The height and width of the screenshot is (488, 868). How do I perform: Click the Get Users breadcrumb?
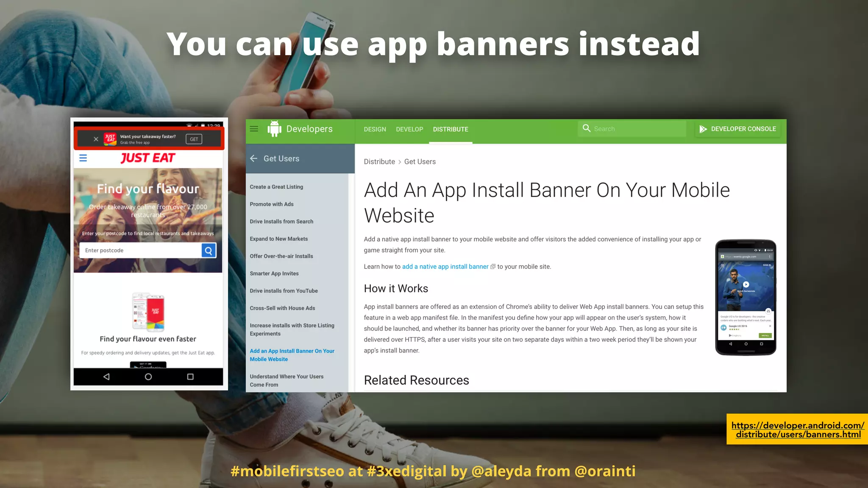tap(420, 162)
